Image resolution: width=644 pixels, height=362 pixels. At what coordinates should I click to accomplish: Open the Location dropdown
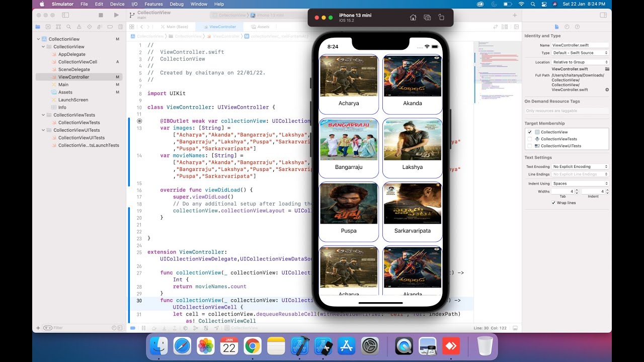click(580, 62)
